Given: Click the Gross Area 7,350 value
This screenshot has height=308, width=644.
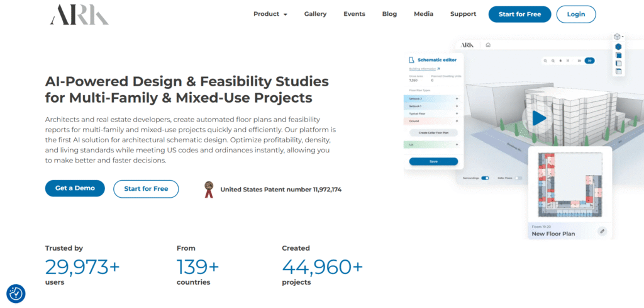Looking at the screenshot, I should click(413, 80).
